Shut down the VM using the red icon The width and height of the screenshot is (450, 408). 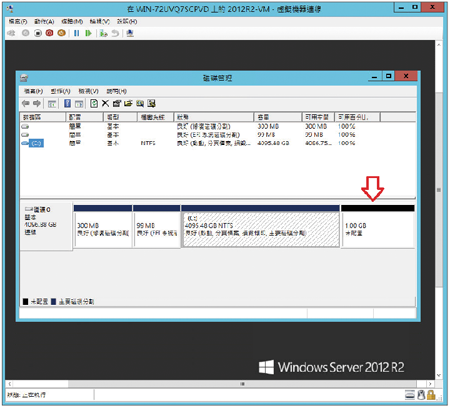pos(49,33)
